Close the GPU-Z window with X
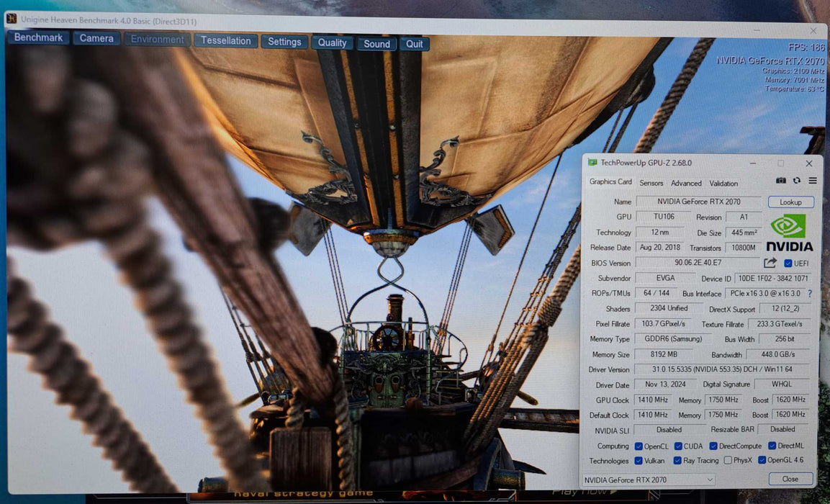The height and width of the screenshot is (504, 830). point(809,163)
